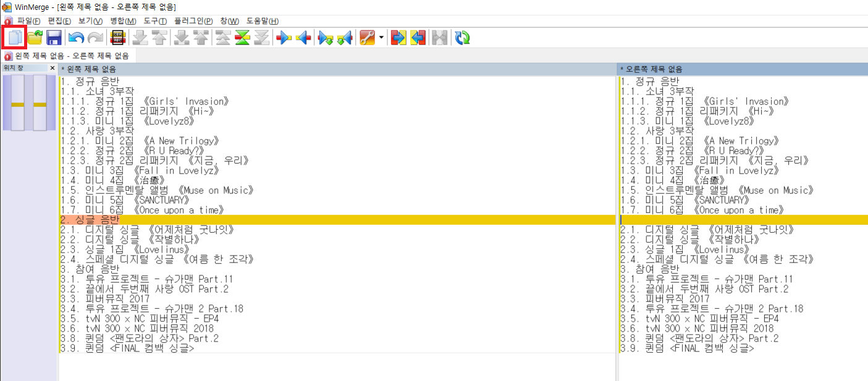The width and height of the screenshot is (868, 381).
Task: Click the Open folder toolbar icon
Action: 35,38
